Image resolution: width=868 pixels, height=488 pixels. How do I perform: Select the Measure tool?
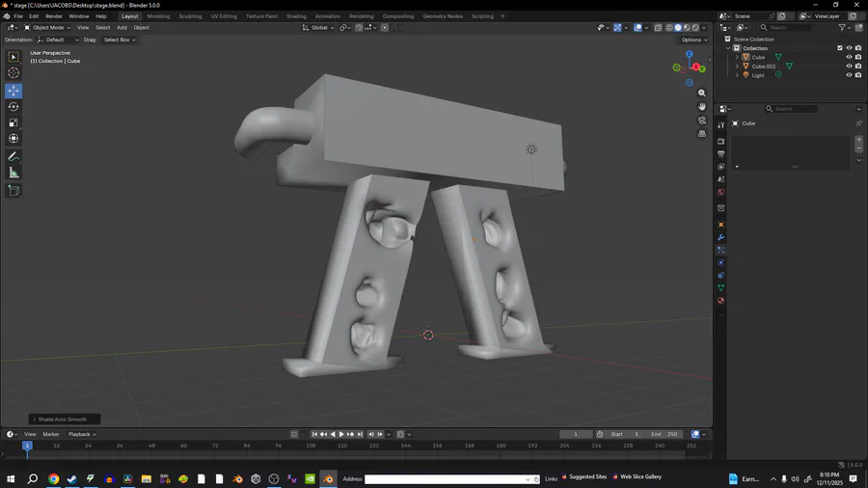[x=14, y=174]
